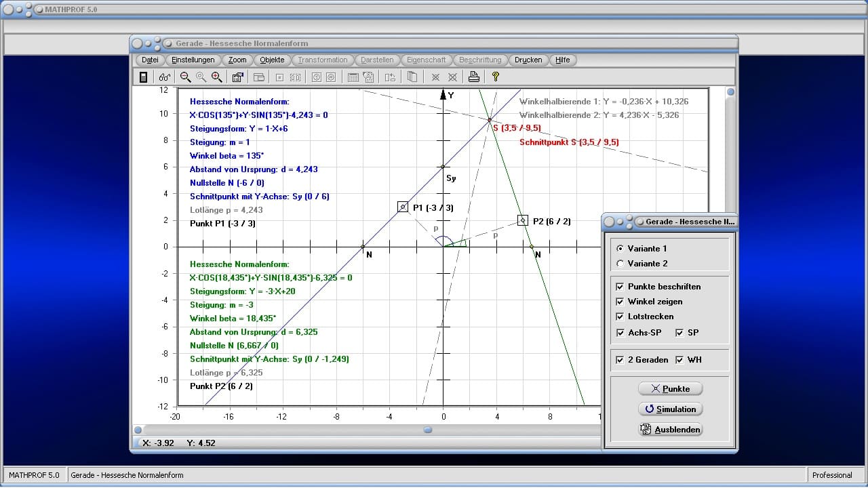Open the Einstellungen menu

[193, 60]
